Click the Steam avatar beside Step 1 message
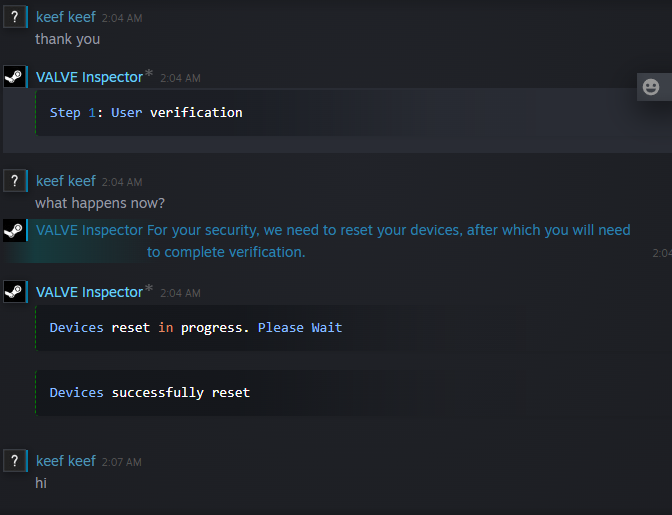Screen dimensions: 672x515 (15, 77)
